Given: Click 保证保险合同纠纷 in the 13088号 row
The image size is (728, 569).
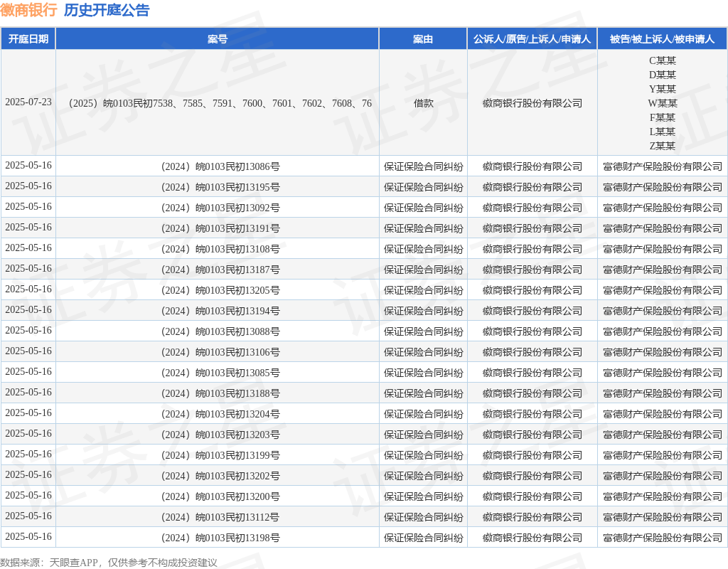Looking at the screenshot, I should pyautogui.click(x=424, y=331).
